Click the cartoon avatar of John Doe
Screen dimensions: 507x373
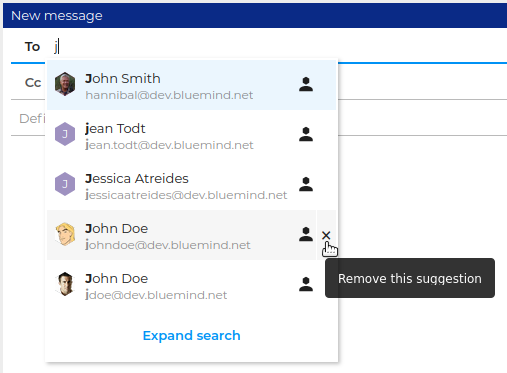(x=65, y=234)
